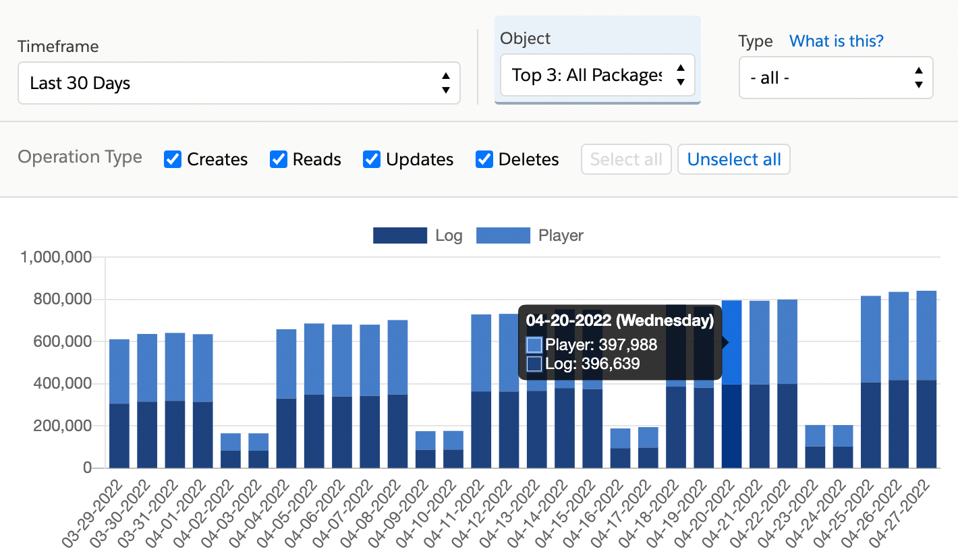
Task: Click the bar for 04-25-2022
Action: point(871,382)
